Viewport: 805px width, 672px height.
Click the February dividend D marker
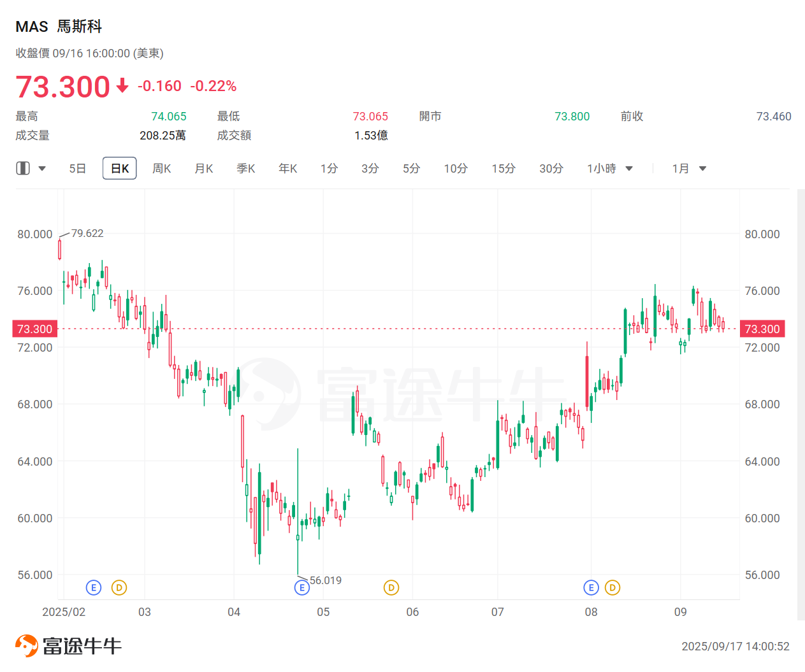pyautogui.click(x=119, y=587)
